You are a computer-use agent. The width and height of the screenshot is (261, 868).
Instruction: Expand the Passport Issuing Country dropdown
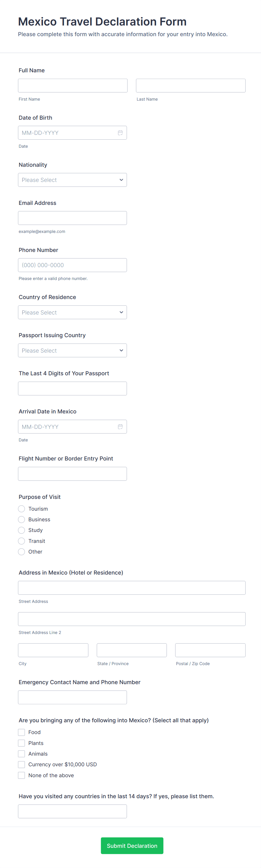pos(72,350)
